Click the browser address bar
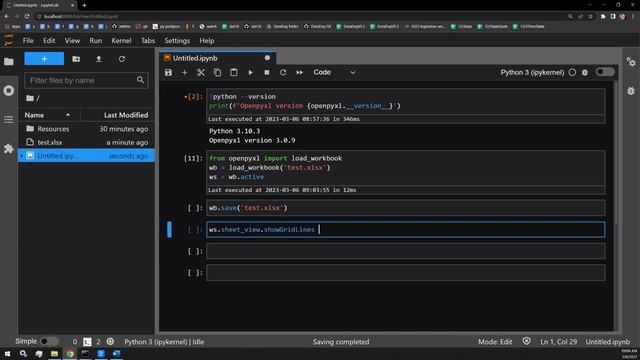Viewport: 640px width, 360px height. [300, 16]
